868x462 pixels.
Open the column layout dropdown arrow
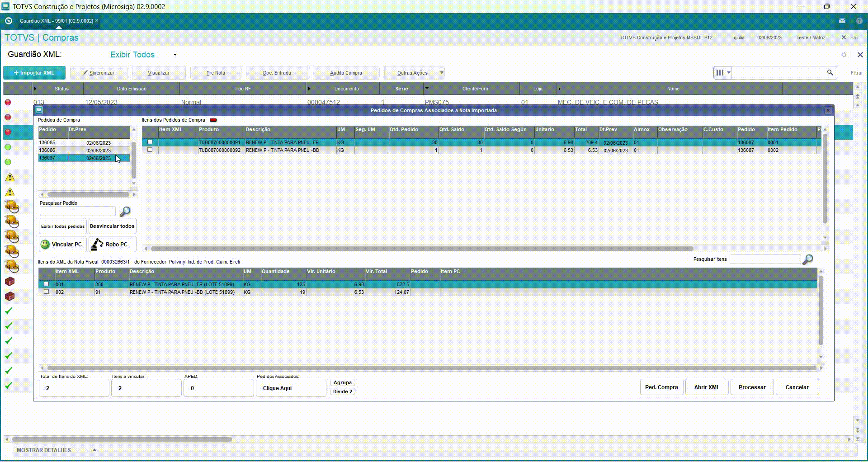728,72
